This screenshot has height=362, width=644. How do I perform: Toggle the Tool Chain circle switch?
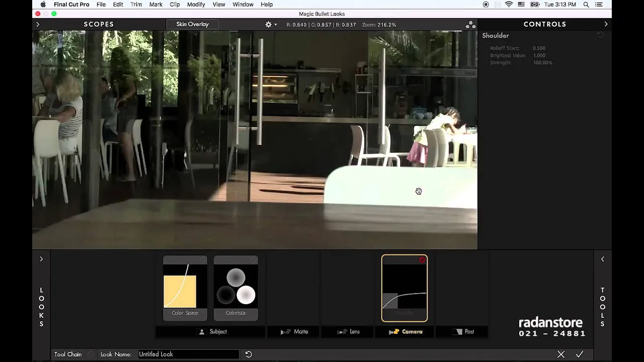pyautogui.click(x=91, y=354)
